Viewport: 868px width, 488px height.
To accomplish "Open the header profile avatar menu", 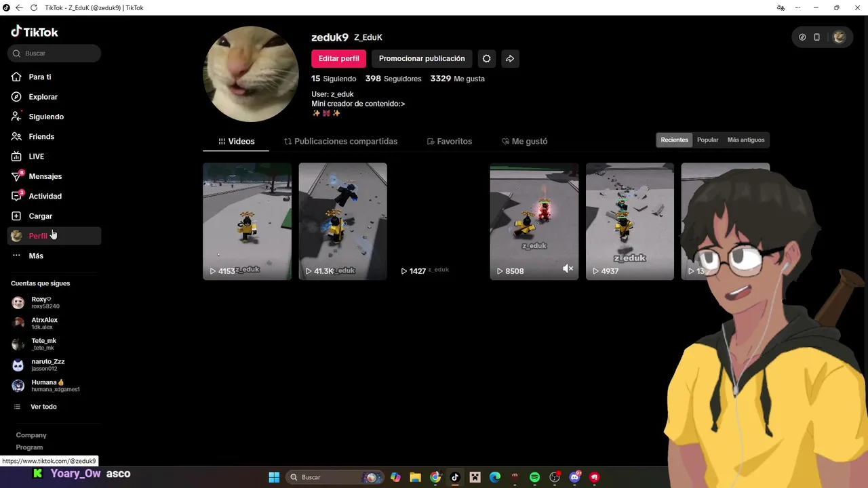I will click(840, 37).
